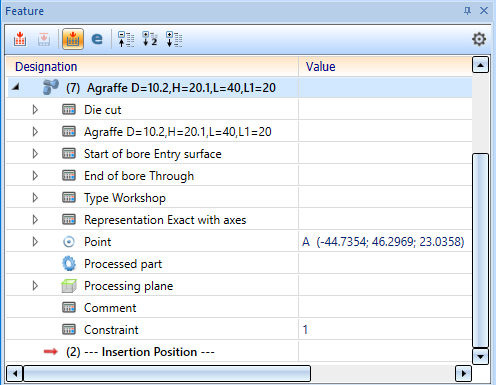The width and height of the screenshot is (496, 385).
Task: Click the expand-all down-arrow toolbar icon
Action: [174, 39]
